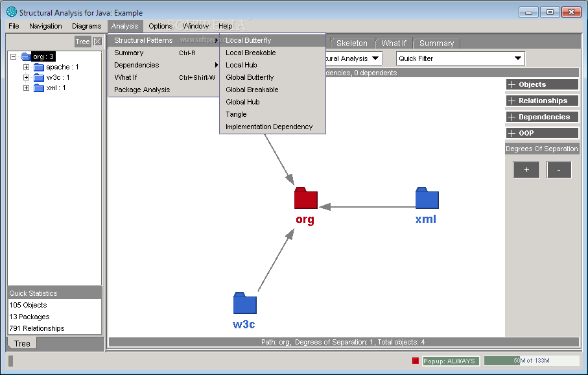Select 'apache : 1' tree label
588x375 pixels.
tap(62, 67)
